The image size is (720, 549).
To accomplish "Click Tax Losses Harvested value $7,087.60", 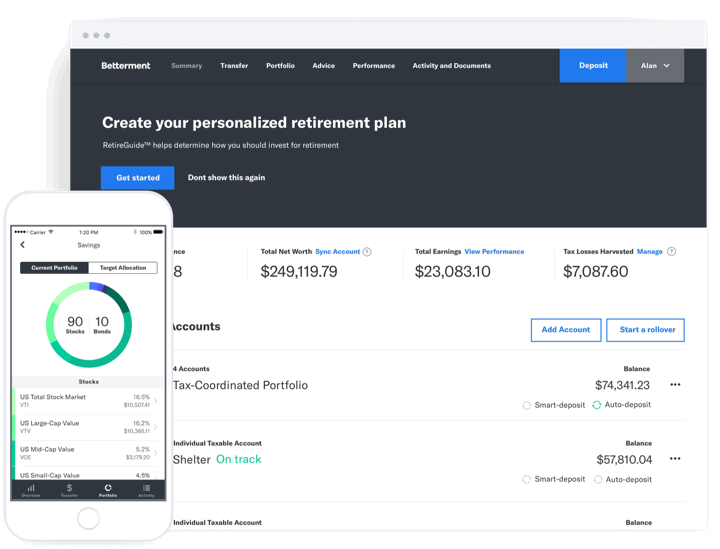I will tap(596, 271).
